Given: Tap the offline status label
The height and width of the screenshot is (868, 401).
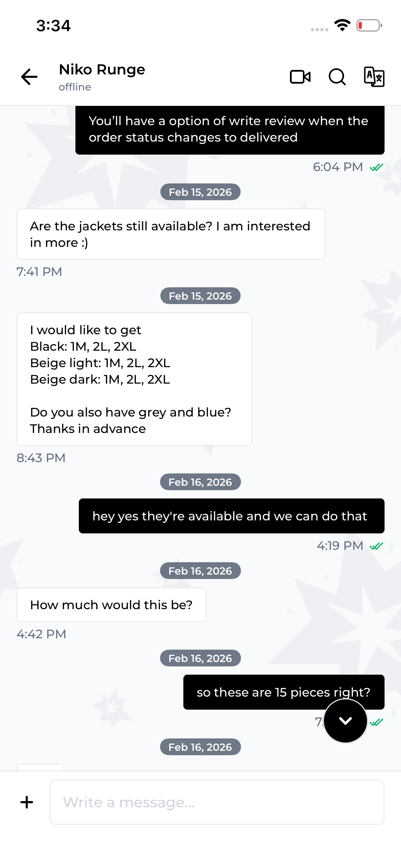Looking at the screenshot, I should coord(75,87).
